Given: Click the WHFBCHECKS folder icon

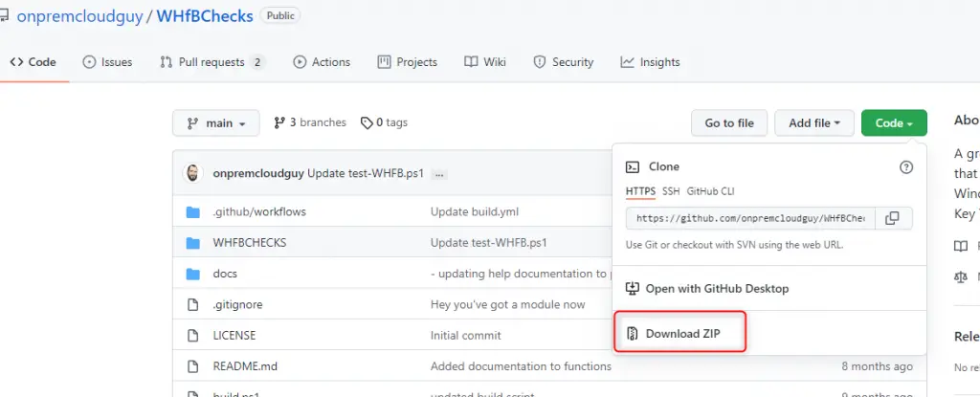Looking at the screenshot, I should click(193, 243).
